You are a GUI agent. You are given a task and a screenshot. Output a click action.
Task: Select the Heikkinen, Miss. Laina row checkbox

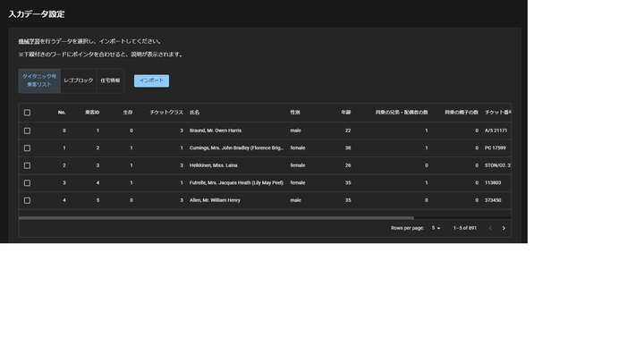click(x=27, y=165)
